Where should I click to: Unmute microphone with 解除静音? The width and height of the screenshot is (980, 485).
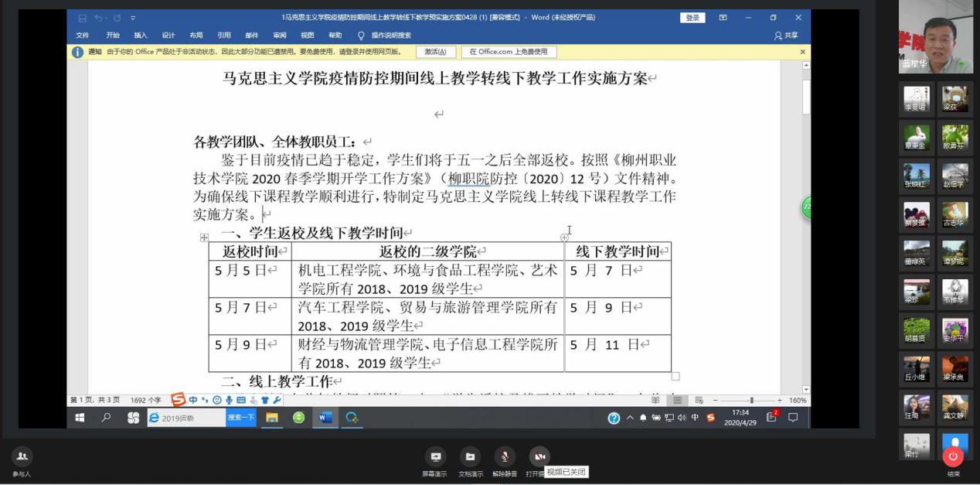coord(505,457)
